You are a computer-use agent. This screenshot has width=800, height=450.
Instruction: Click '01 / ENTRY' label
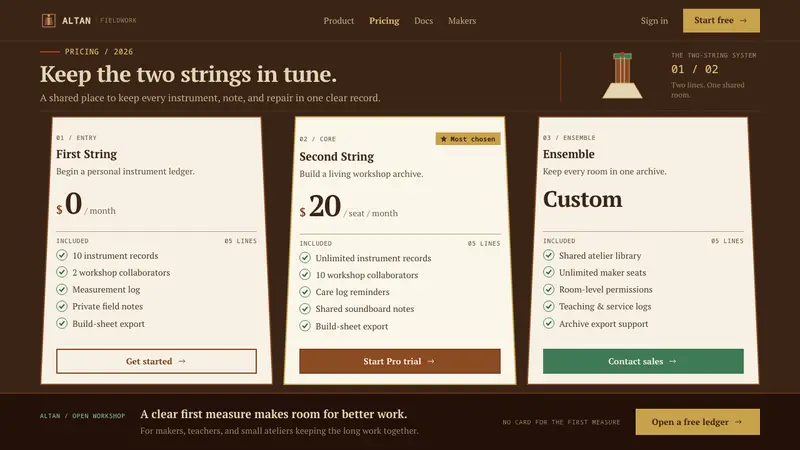(76, 138)
